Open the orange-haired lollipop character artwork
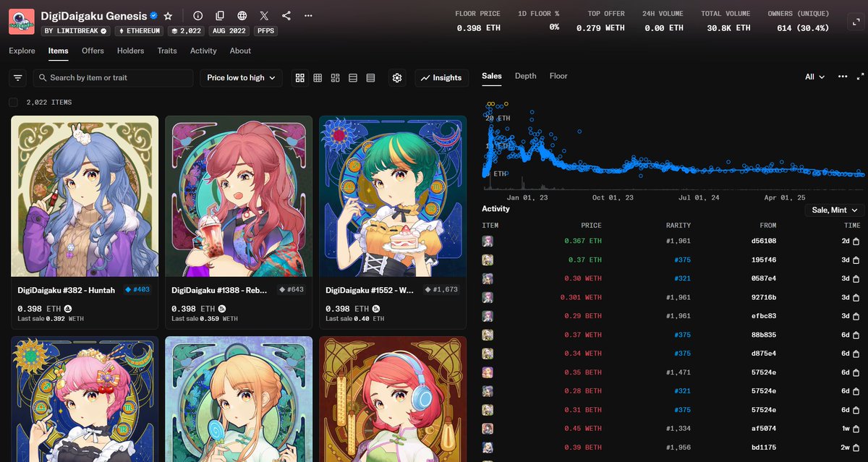868x462 pixels. coord(239,399)
